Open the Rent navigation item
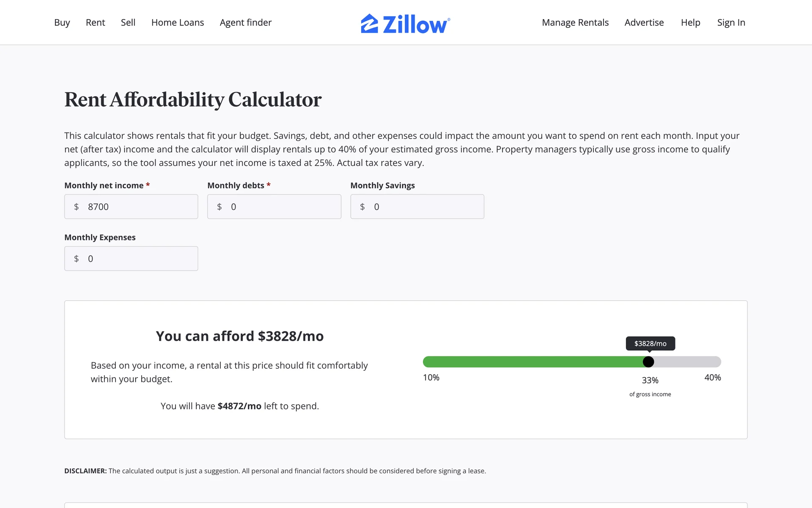This screenshot has width=812, height=508. tap(95, 22)
